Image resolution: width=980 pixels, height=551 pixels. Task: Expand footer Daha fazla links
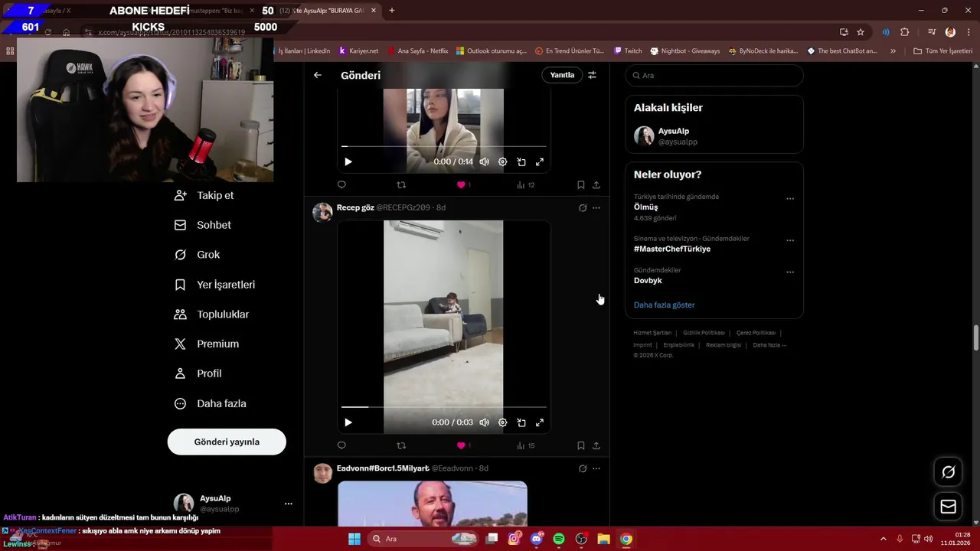coord(769,345)
